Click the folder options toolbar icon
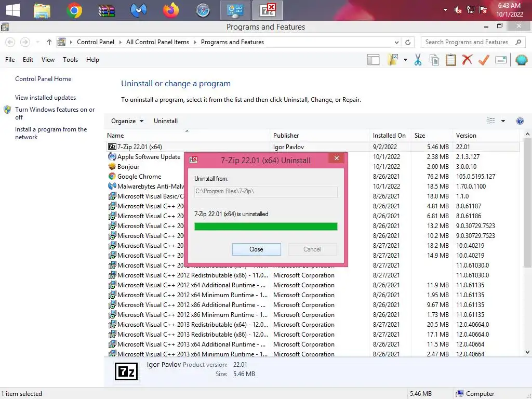Image resolution: width=532 pixels, height=399 pixels. click(393, 60)
